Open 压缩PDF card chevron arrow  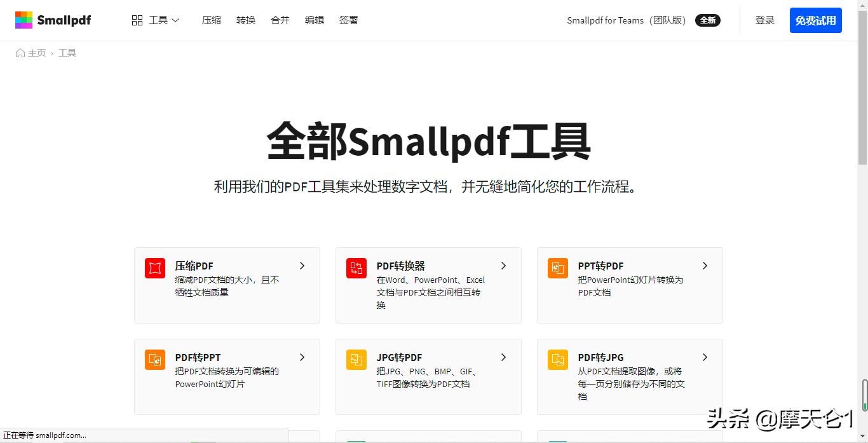click(x=302, y=266)
